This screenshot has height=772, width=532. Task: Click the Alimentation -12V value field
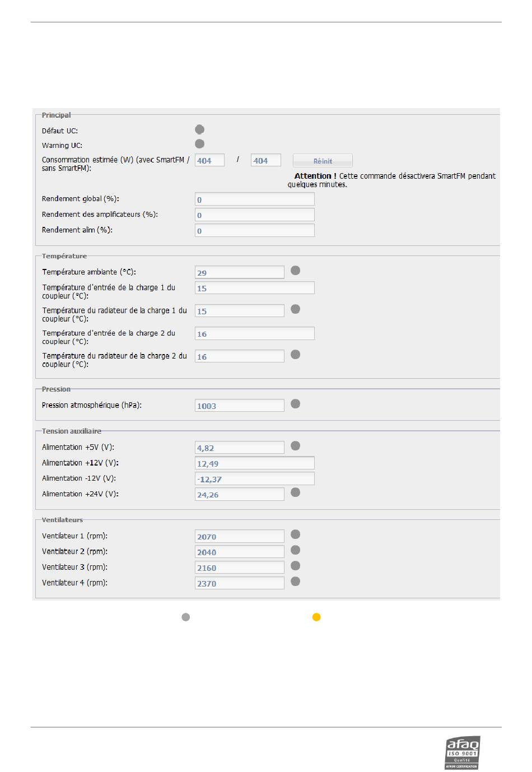(255, 479)
